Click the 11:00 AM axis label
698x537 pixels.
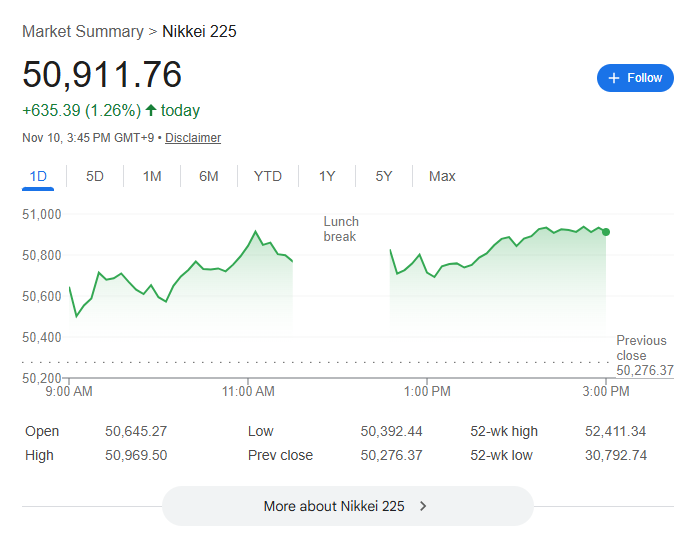coord(248,391)
